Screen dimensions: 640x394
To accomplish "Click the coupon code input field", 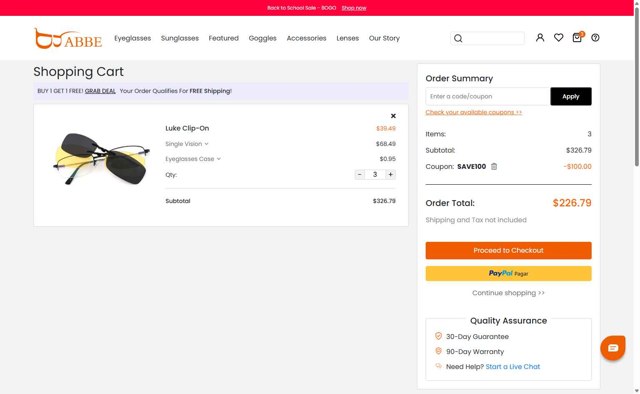I will click(488, 96).
